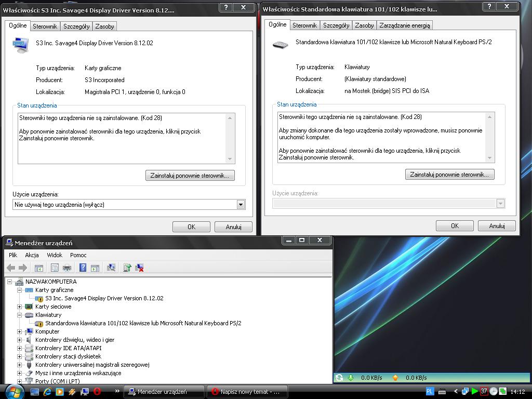Collapse the Klawiatury category
This screenshot has width=532, height=399.
click(19, 315)
